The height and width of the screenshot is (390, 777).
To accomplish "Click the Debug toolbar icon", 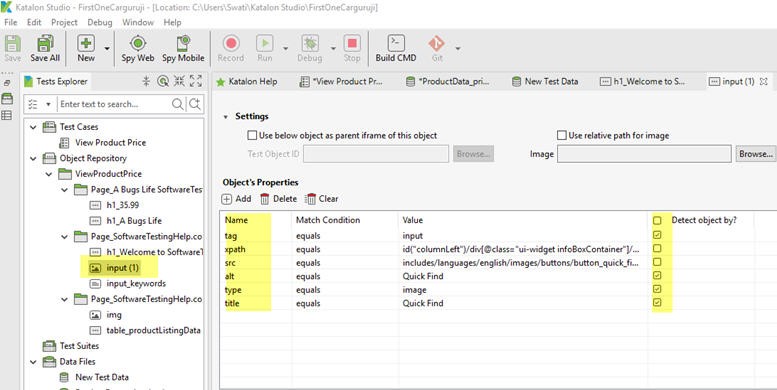I will 310,44.
